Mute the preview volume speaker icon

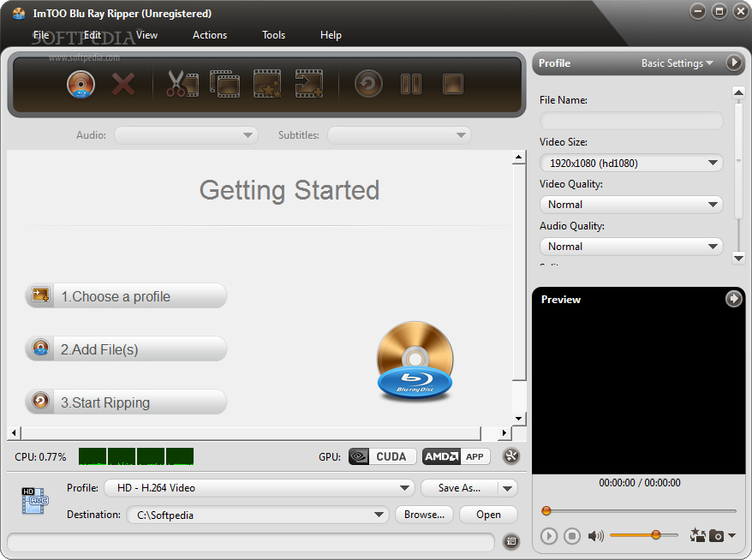(x=595, y=535)
